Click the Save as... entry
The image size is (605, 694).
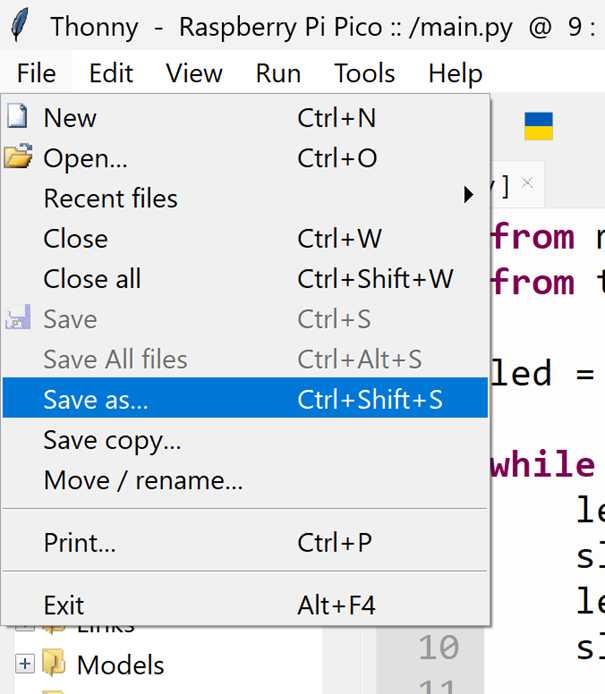pos(245,398)
